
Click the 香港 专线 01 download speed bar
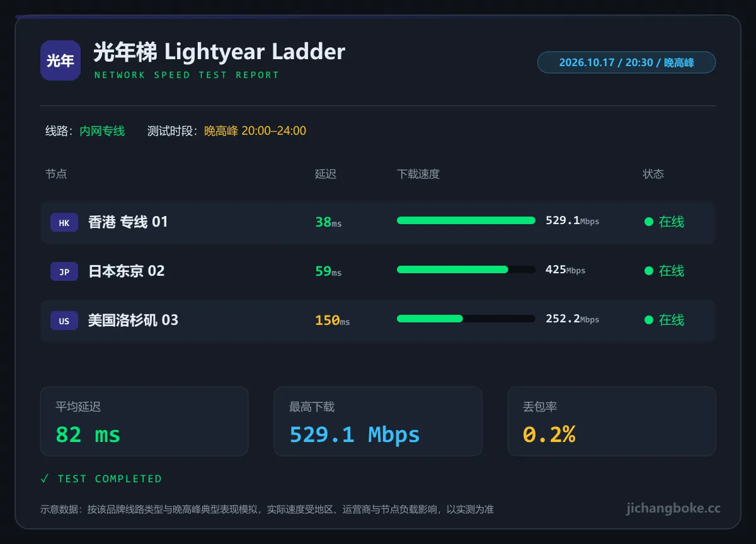click(x=466, y=220)
